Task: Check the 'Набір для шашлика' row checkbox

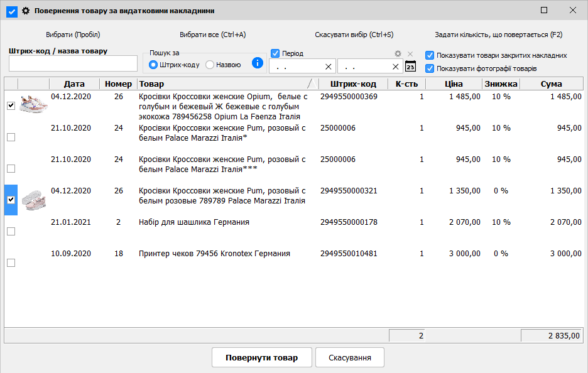Action: (11, 232)
